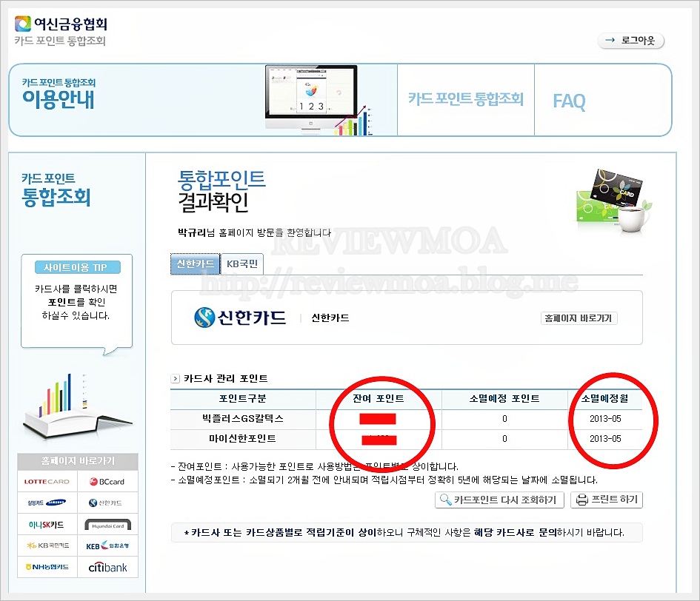
Task: Open the 카드 포인트 통합조회 top menu
Action: (x=465, y=99)
